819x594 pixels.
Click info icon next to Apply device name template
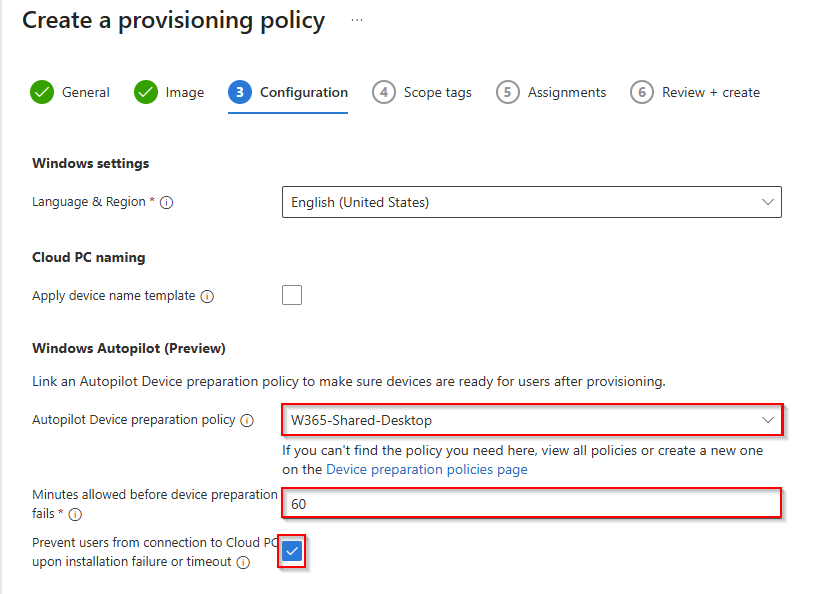pos(207,297)
